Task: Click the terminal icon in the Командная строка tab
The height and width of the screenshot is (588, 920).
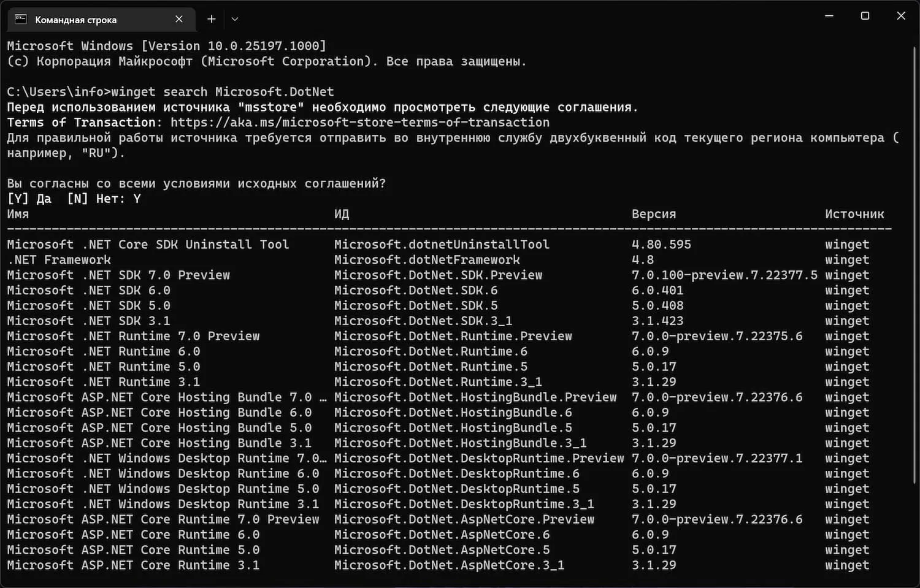Action: tap(21, 19)
